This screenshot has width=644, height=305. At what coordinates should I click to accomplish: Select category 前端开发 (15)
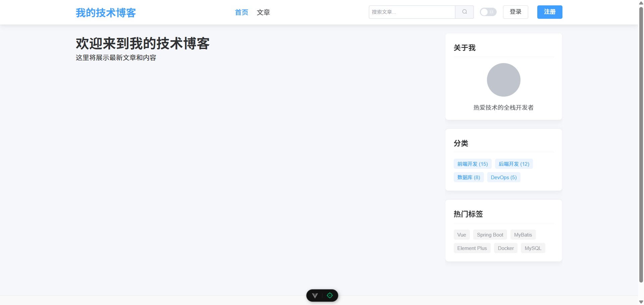pos(473,164)
